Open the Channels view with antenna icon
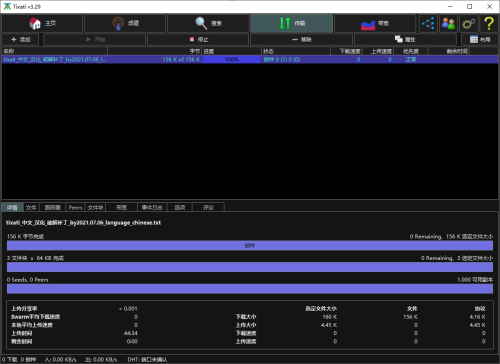The height and width of the screenshot is (364, 500). pyautogui.click(x=125, y=23)
